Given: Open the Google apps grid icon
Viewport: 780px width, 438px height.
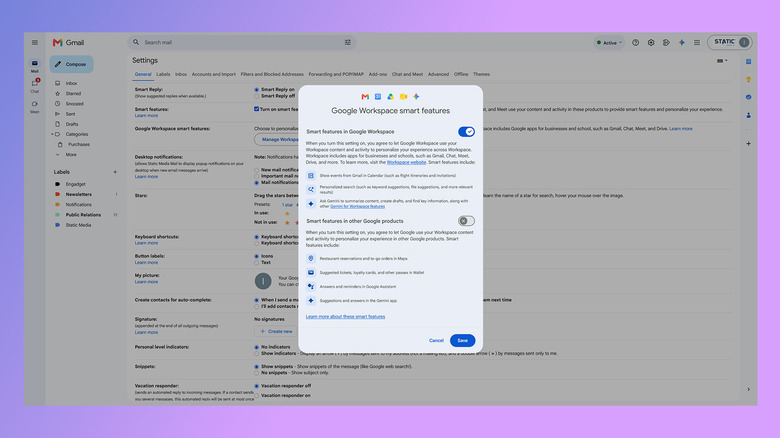Looking at the screenshot, I should point(697,43).
